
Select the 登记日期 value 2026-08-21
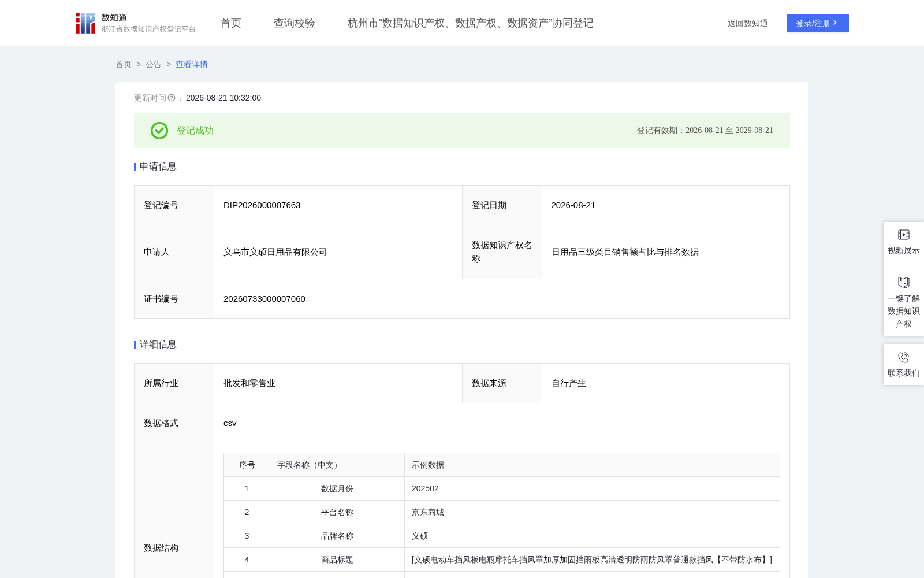pos(573,205)
